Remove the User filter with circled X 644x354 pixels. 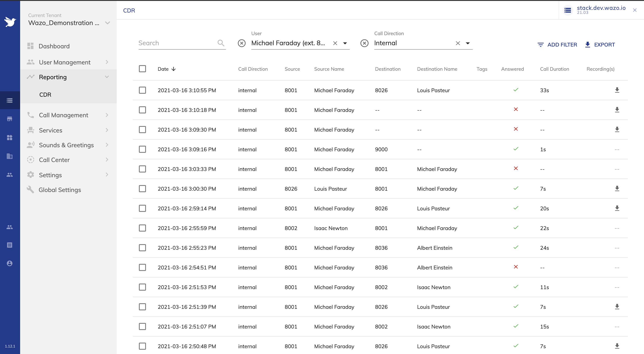pyautogui.click(x=241, y=43)
